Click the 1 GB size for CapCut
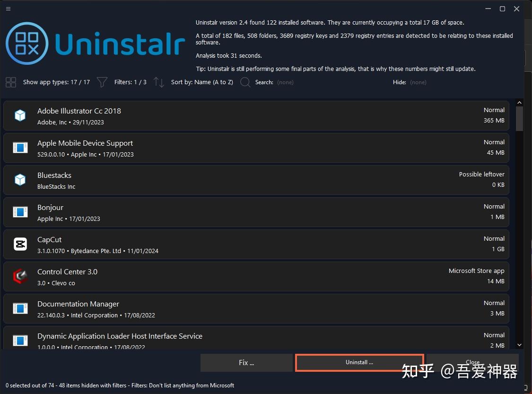The height and width of the screenshot is (394, 532). pos(498,249)
